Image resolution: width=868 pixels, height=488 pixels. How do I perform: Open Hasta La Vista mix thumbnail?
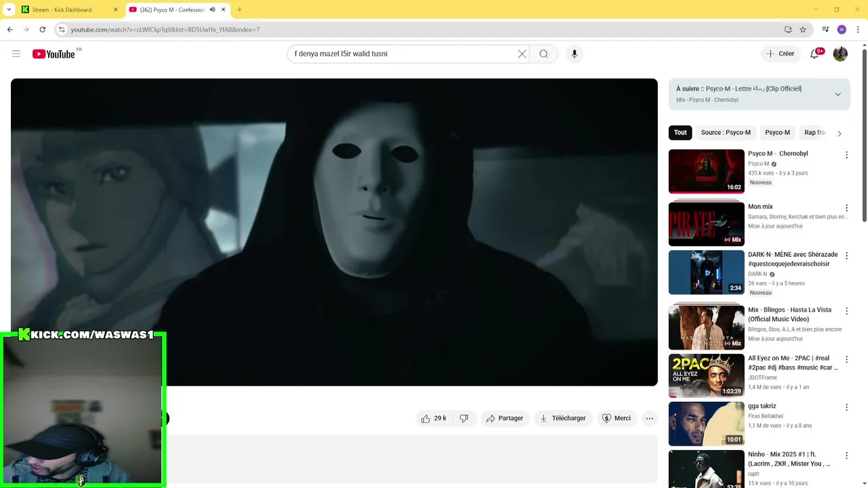pyautogui.click(x=707, y=327)
